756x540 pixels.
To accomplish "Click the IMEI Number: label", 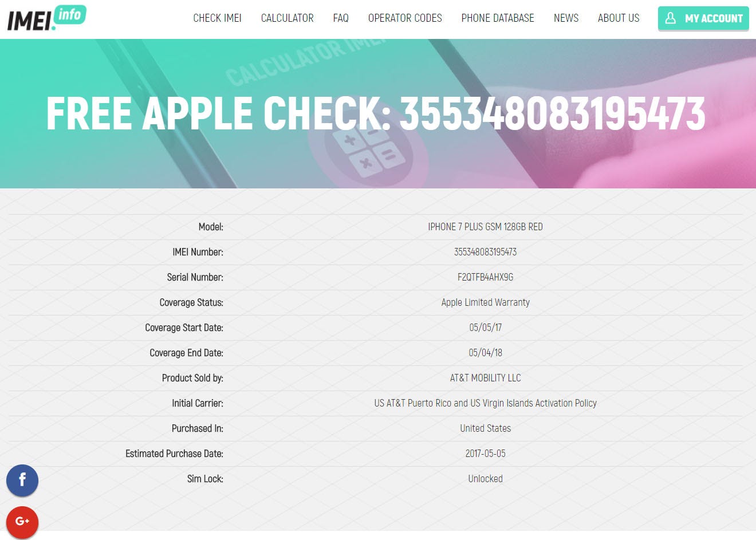I will [x=198, y=252].
